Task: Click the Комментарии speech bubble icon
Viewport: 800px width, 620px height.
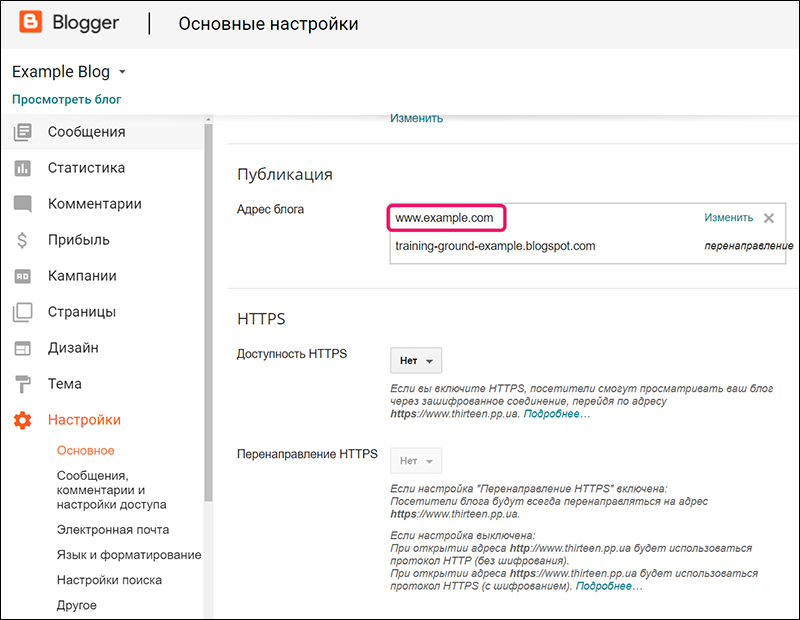Action: [x=23, y=204]
